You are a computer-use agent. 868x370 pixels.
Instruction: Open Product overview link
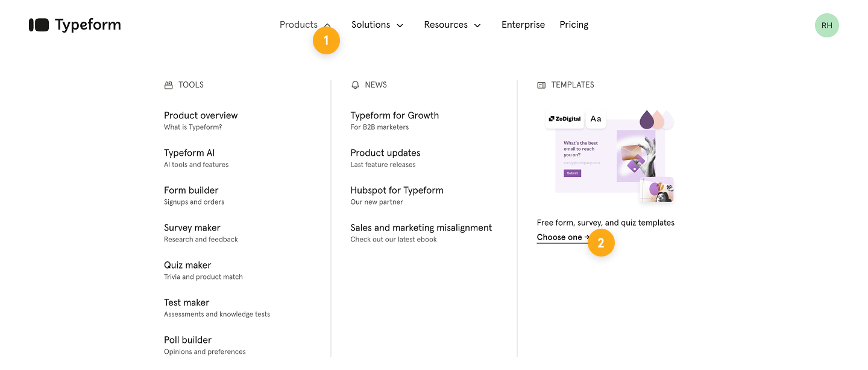click(201, 116)
